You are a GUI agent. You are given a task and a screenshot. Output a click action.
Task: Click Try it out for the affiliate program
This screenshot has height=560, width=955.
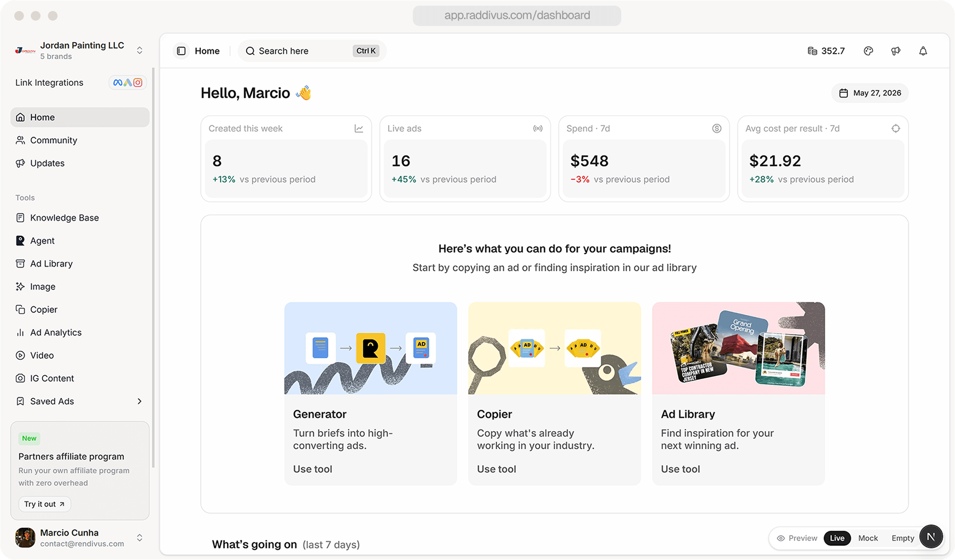tap(44, 504)
